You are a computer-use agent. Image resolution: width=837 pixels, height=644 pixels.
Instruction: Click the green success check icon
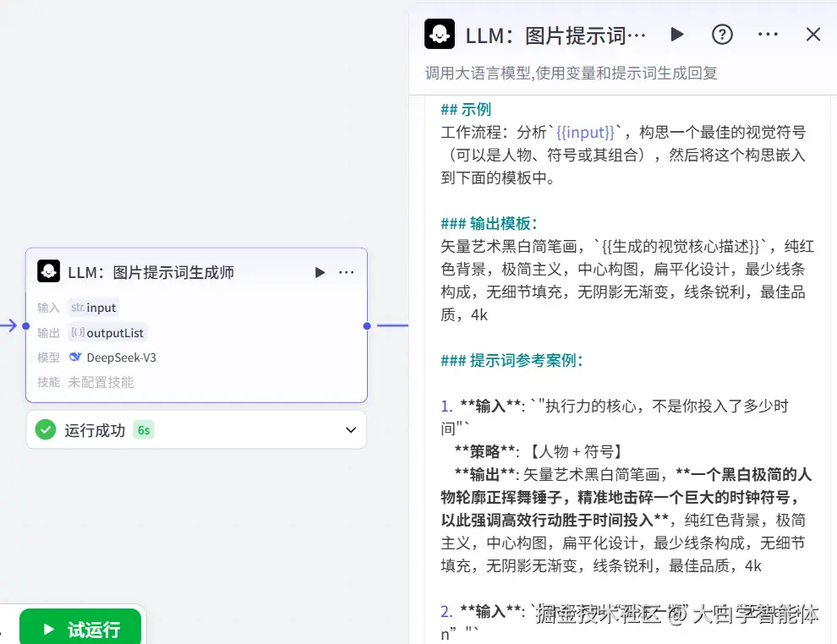(x=46, y=429)
